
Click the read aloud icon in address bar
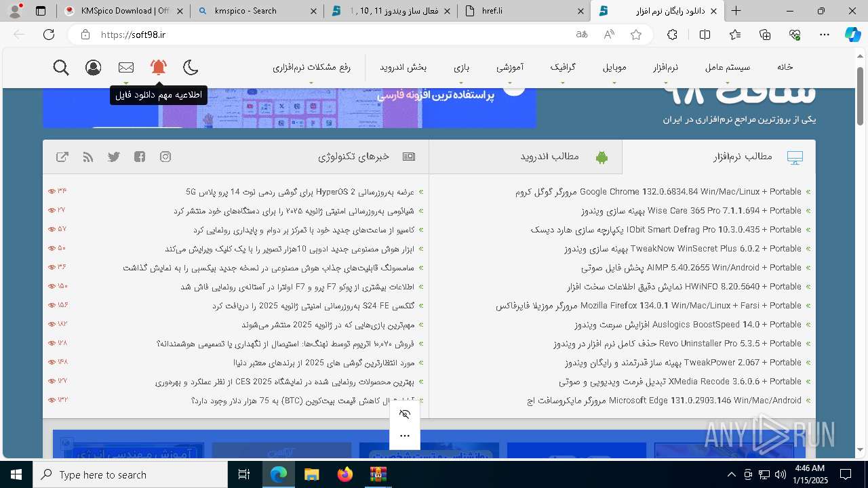coord(609,35)
